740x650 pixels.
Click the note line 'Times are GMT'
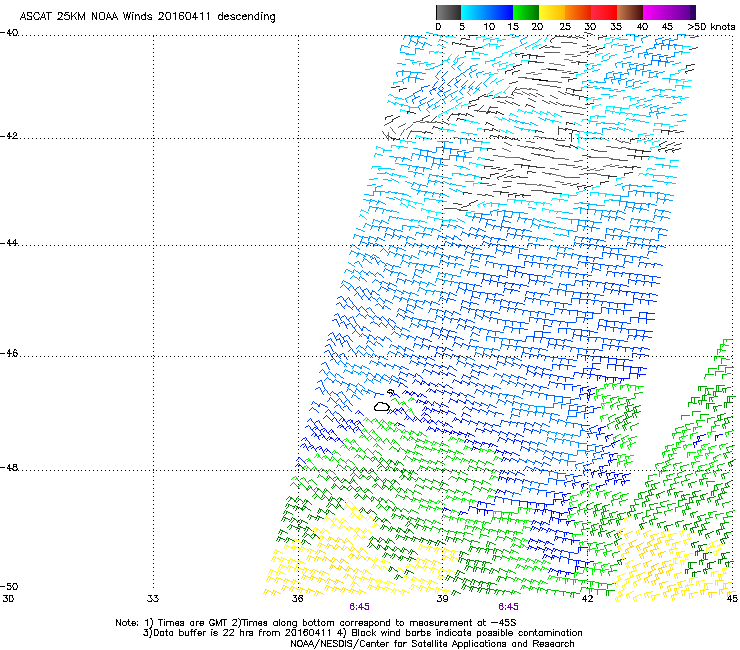coord(193,623)
